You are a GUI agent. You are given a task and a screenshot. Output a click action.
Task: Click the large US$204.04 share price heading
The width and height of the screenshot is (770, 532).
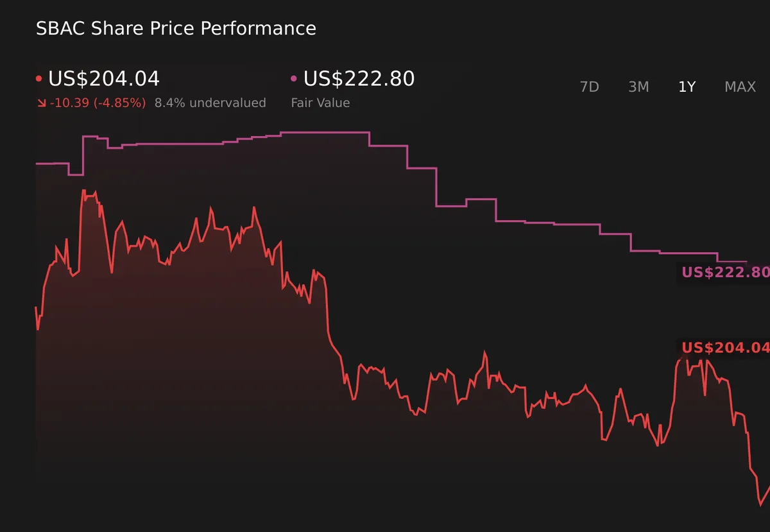coord(104,79)
